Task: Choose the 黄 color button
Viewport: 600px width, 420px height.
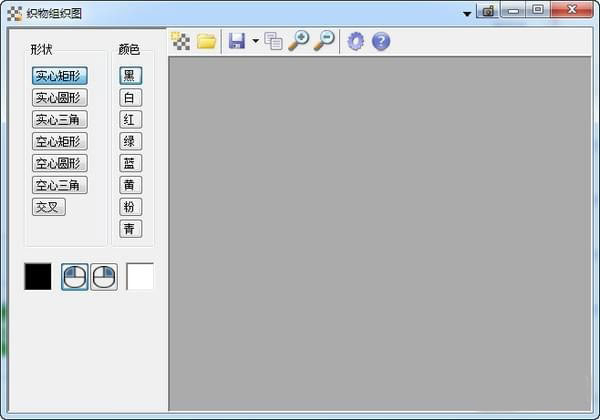Action: coord(130,185)
